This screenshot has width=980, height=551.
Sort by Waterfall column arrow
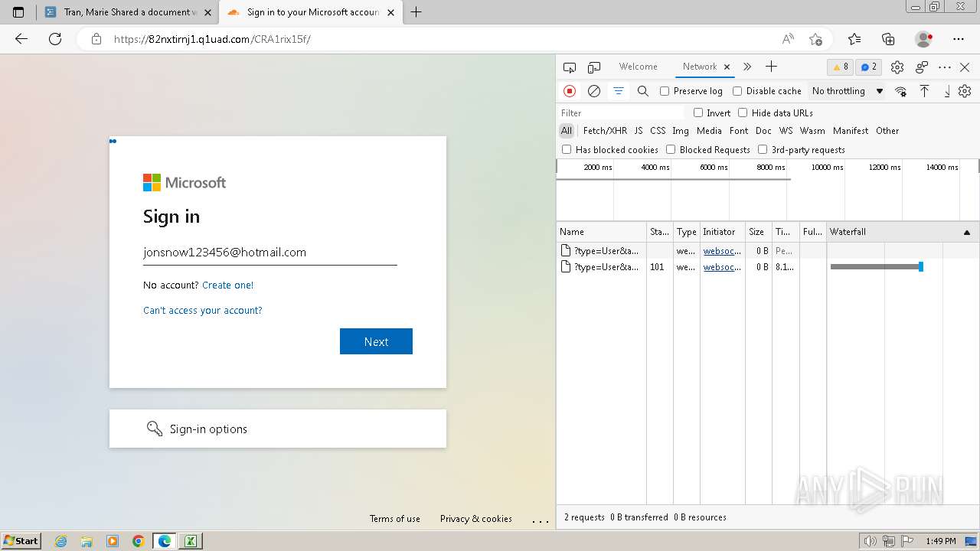pyautogui.click(x=967, y=232)
